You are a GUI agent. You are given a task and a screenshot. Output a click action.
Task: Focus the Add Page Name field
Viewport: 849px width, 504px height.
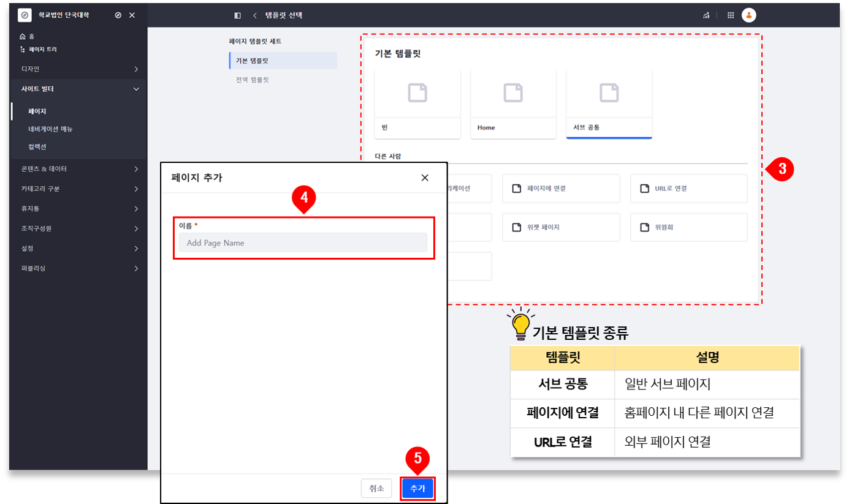(x=303, y=243)
